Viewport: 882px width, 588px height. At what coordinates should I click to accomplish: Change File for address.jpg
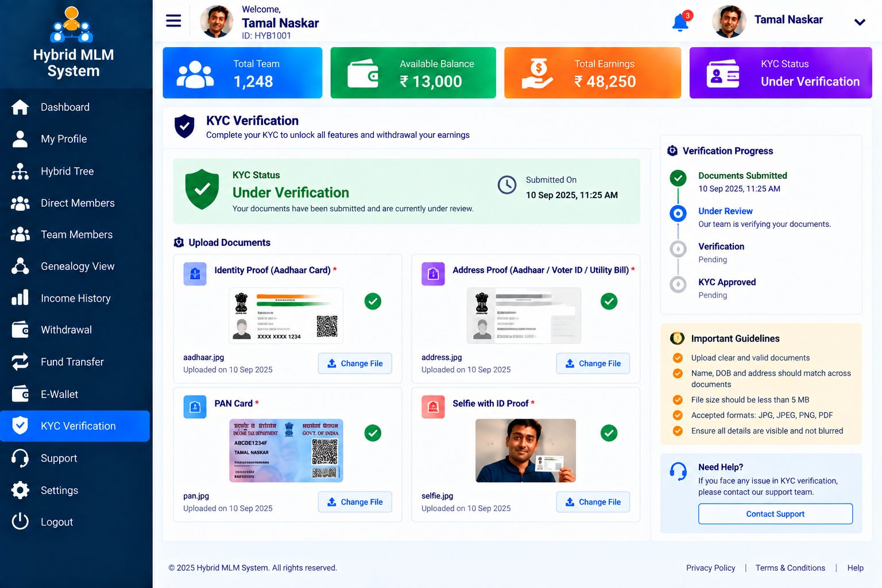point(593,363)
